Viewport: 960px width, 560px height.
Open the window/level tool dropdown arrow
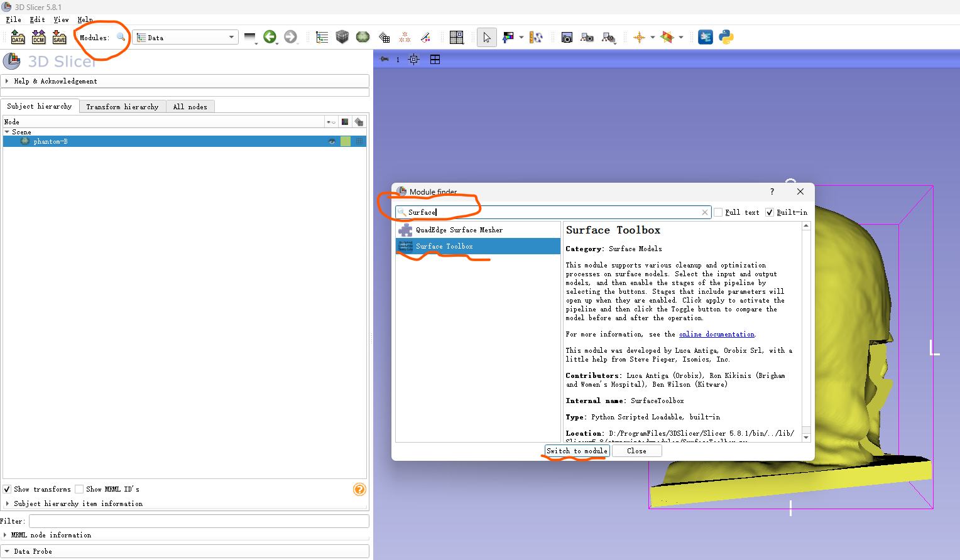(x=521, y=38)
